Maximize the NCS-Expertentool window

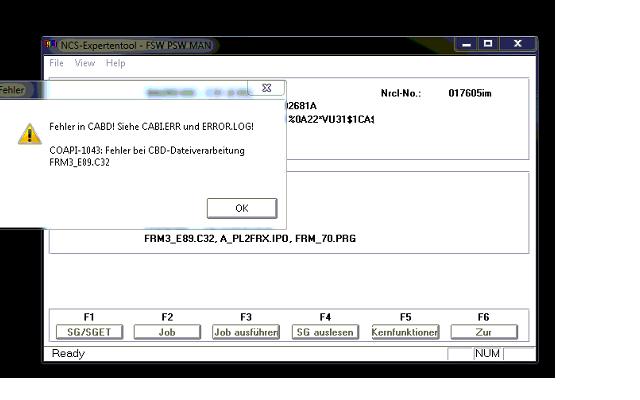[x=488, y=44]
